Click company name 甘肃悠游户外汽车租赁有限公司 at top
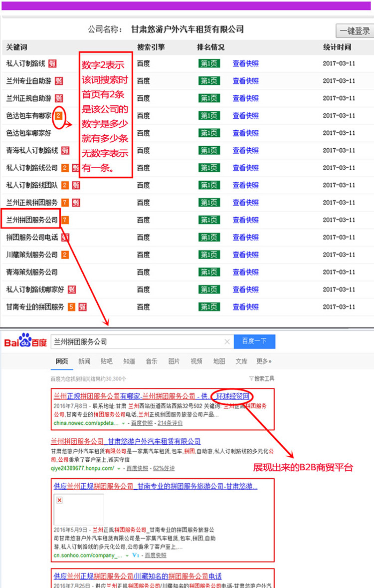Viewport: 374px width, 588px height. (187, 29)
